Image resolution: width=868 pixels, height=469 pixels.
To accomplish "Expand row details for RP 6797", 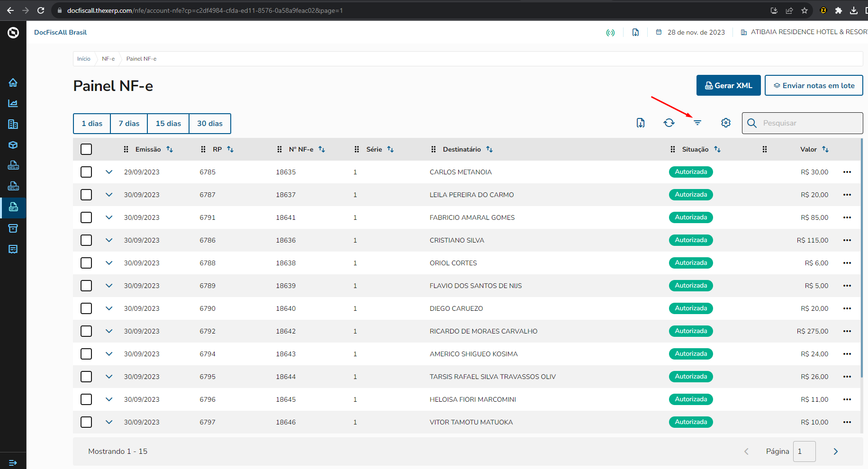I will point(109,422).
